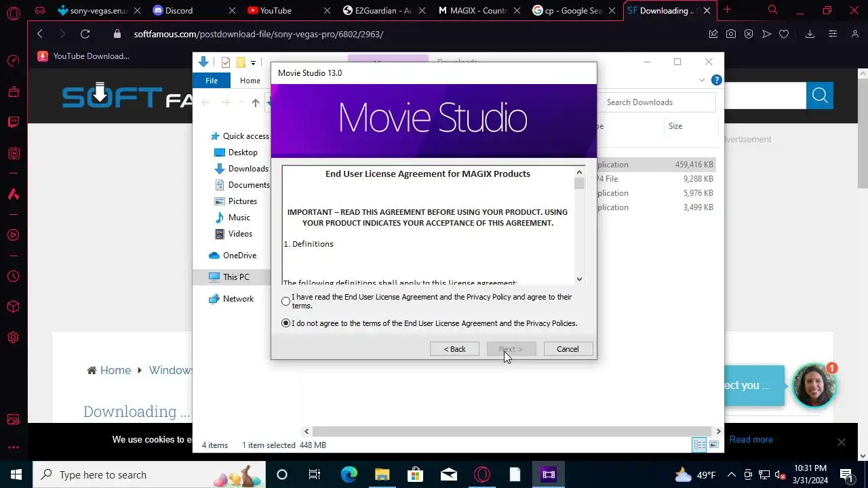Click Cancel in the Movie Studio installer
Viewport: 868px width, 488px height.
coord(568,349)
